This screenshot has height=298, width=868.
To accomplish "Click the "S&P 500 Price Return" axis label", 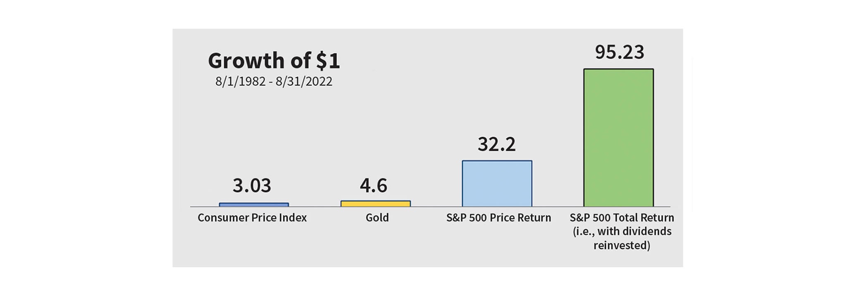I will pyautogui.click(x=498, y=218).
